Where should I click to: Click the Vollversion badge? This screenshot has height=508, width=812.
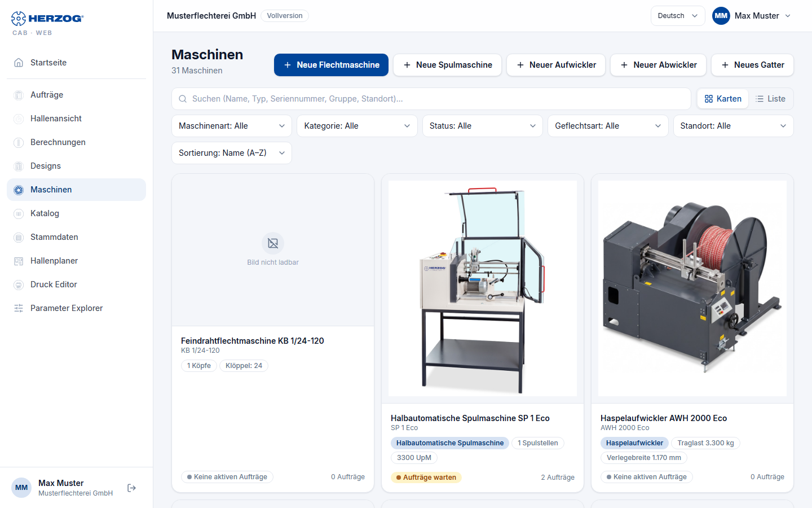point(285,16)
